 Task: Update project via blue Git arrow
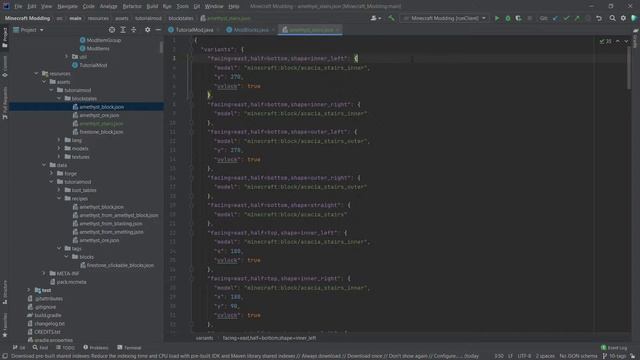[555, 18]
